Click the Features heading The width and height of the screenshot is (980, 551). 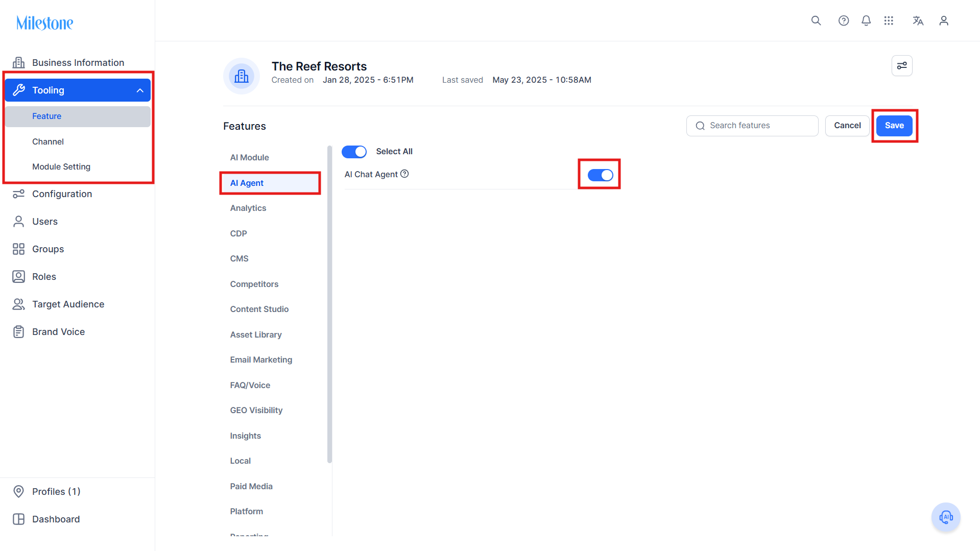click(245, 126)
